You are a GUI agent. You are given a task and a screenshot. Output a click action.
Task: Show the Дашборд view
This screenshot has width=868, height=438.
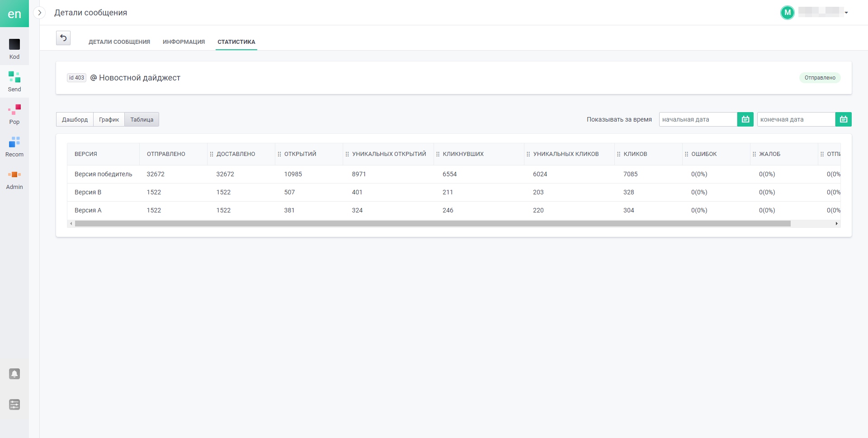click(x=75, y=119)
